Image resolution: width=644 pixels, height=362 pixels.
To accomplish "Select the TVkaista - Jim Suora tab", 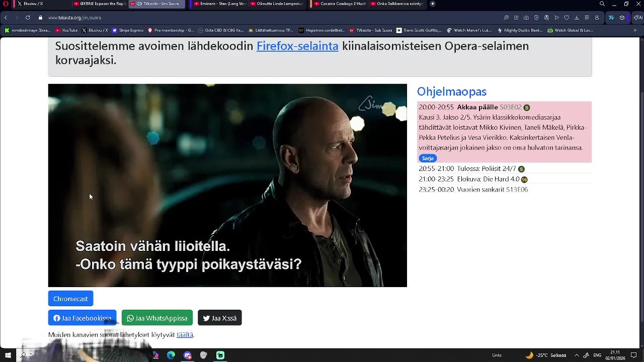I will (157, 4).
